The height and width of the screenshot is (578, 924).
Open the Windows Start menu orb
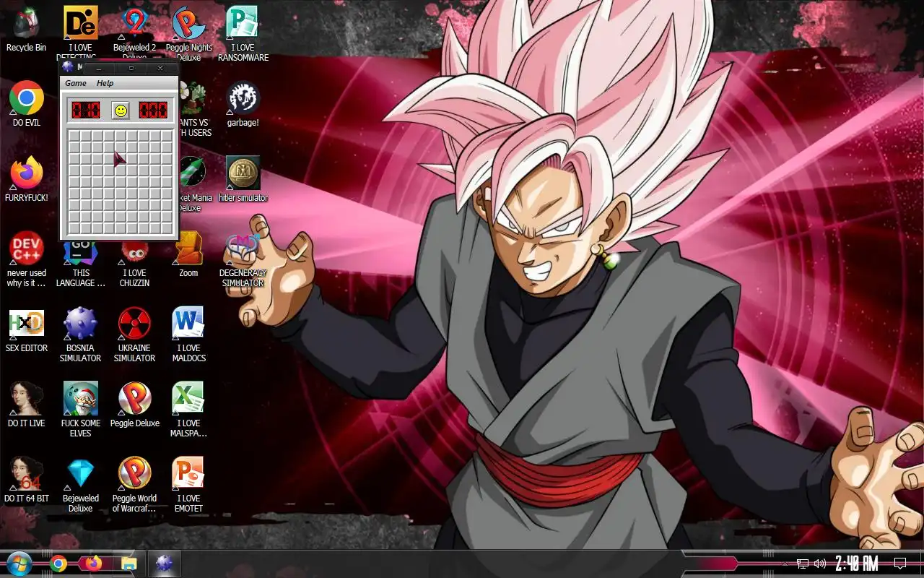coord(19,563)
